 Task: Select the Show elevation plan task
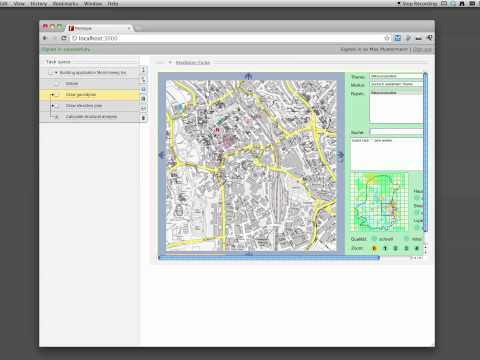point(89,106)
